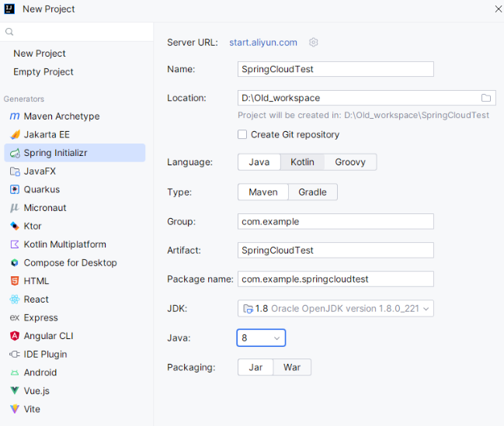504x426 pixels.
Task: Switch language to Java
Action: pos(259,162)
